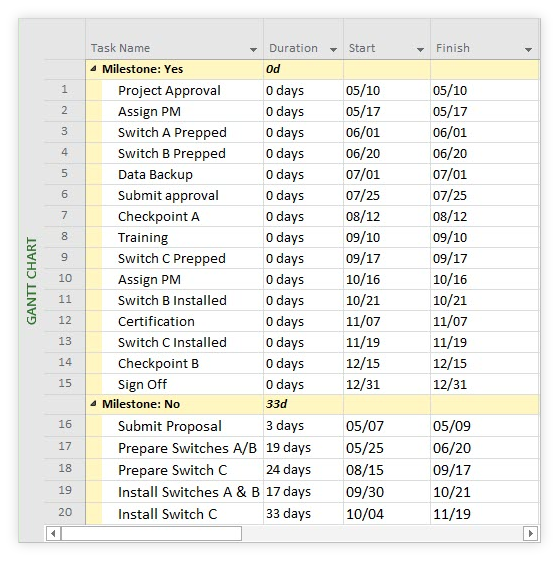Open the Finish column filter dropdown
This screenshot has height=561, width=559.
tap(528, 49)
